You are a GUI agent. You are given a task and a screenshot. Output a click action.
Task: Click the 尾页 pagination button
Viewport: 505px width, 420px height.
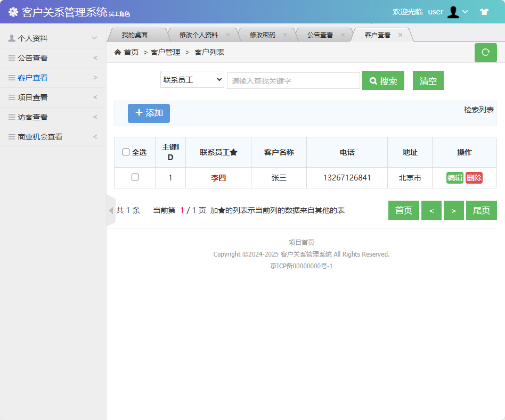point(481,210)
